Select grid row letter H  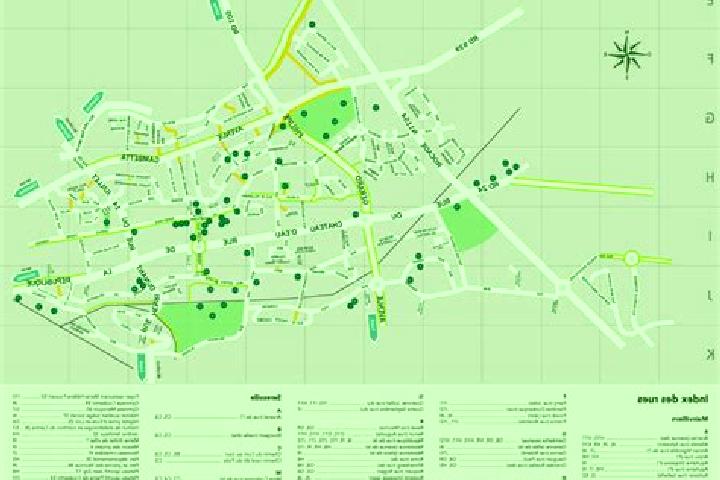click(x=710, y=177)
